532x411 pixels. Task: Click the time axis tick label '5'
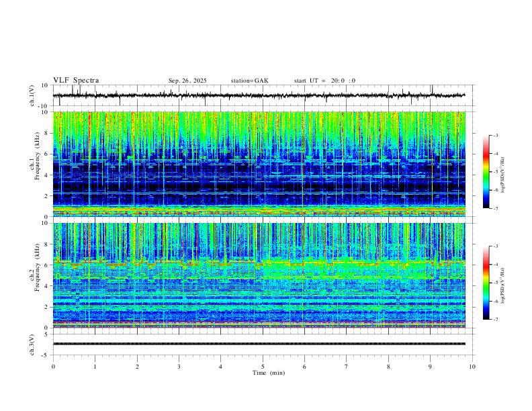coord(263,367)
